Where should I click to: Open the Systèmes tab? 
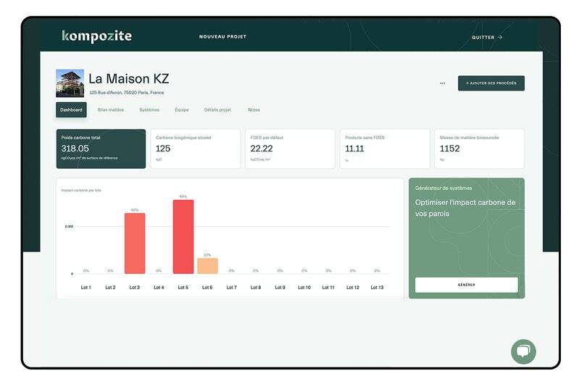pyautogui.click(x=149, y=110)
